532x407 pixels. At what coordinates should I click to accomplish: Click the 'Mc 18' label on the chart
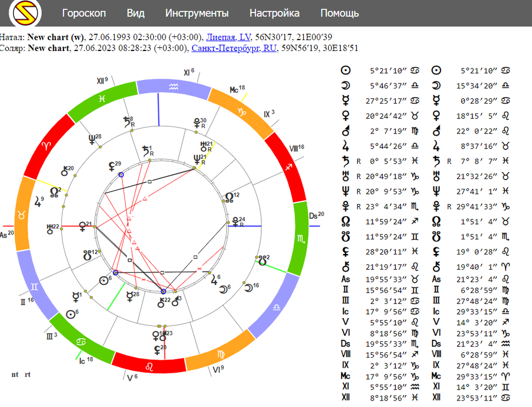(x=237, y=90)
